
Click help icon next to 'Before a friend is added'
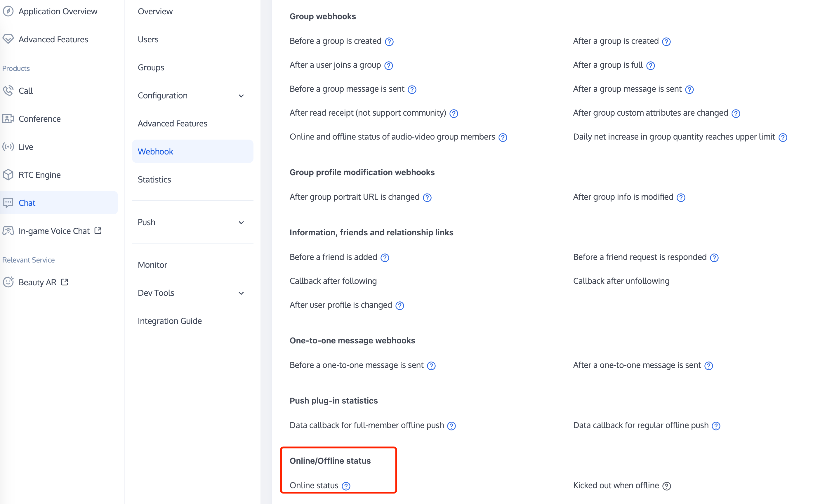coord(385,258)
